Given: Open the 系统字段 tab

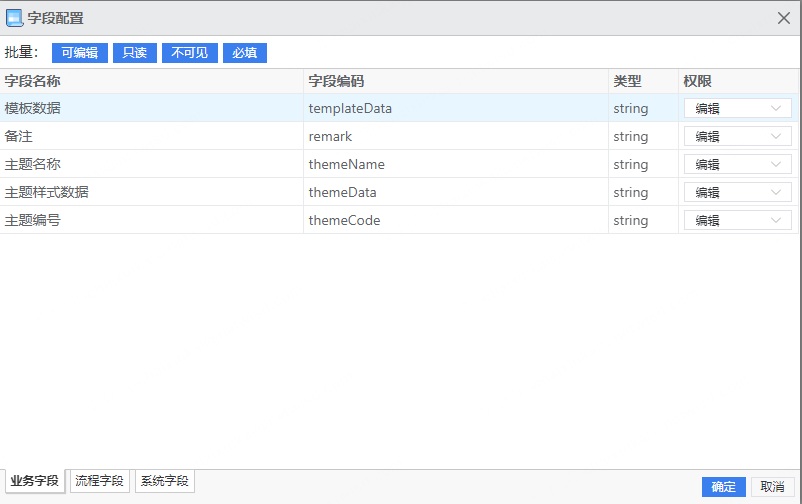Looking at the screenshot, I should pyautogui.click(x=164, y=481).
